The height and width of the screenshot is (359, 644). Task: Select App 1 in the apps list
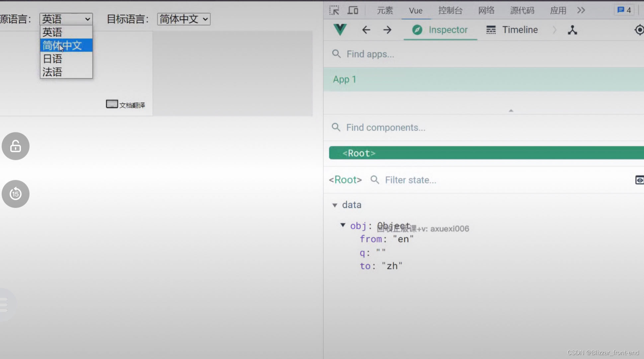(484, 79)
